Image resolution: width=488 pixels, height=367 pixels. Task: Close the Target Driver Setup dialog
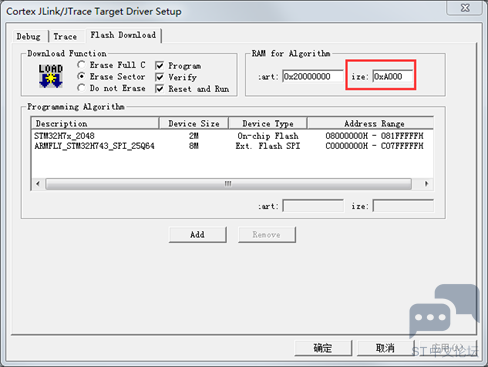coord(465,8)
